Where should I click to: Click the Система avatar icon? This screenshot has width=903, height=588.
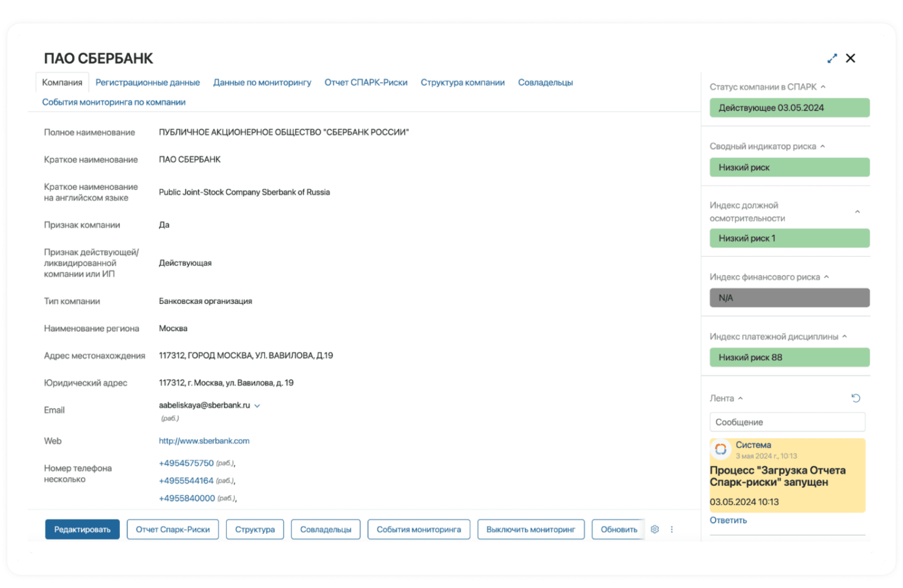point(721,449)
